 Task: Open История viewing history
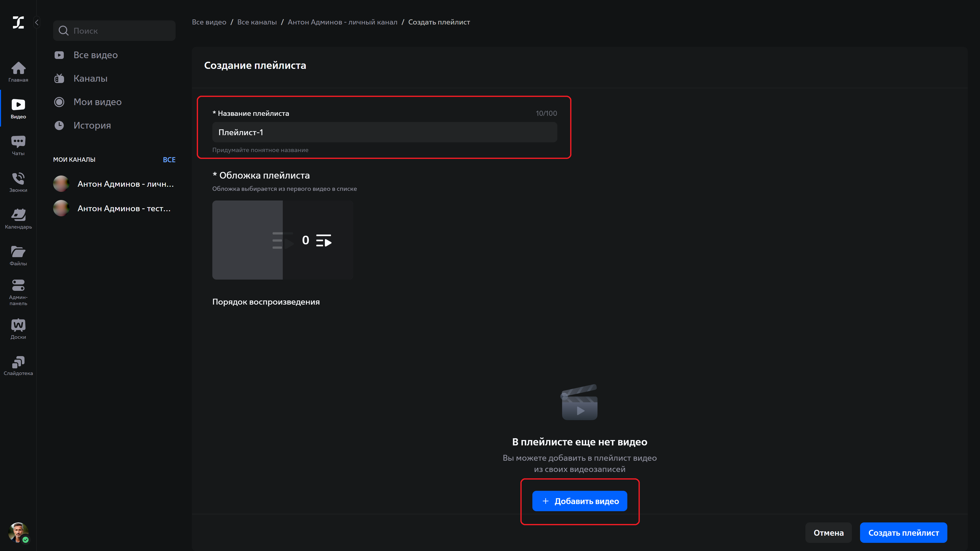click(92, 126)
